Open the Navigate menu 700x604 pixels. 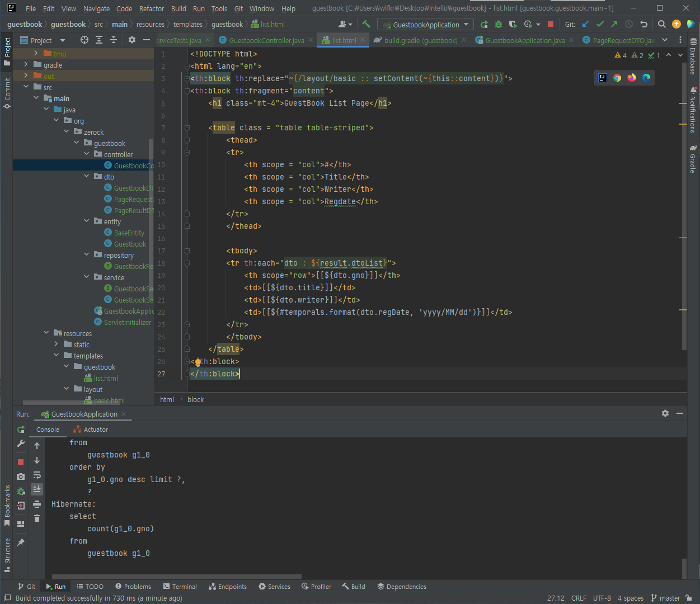pyautogui.click(x=96, y=8)
